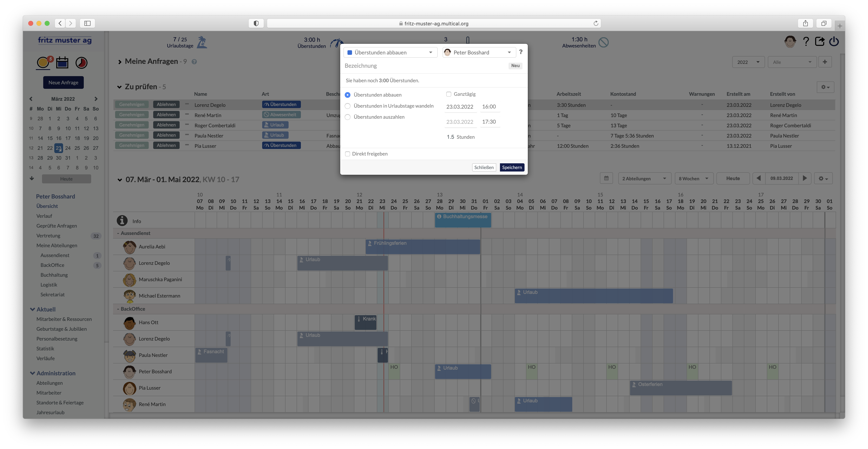Viewport: 868px width, 449px height.
Task: Collapse the Administration sidebar group
Action: pyautogui.click(x=32, y=373)
